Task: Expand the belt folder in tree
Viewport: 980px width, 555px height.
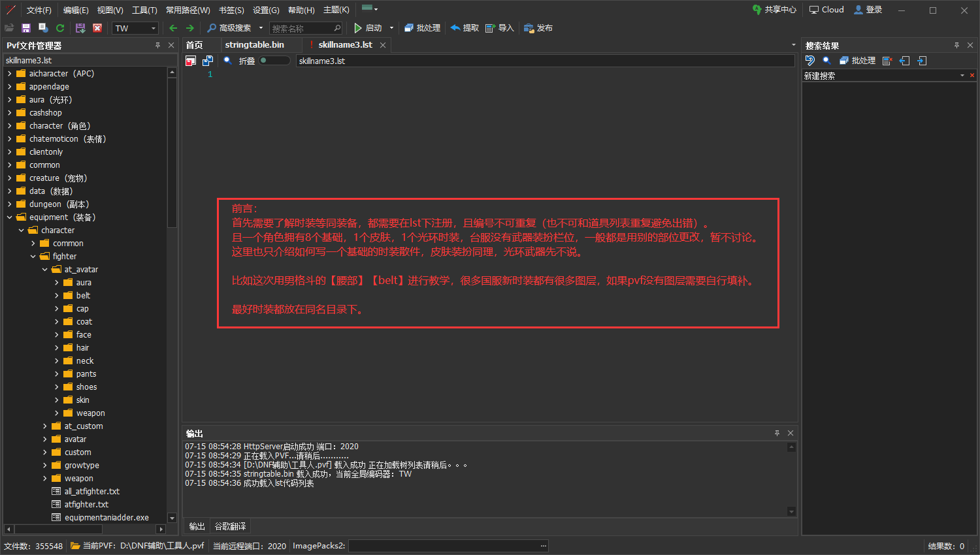Action: pos(57,296)
